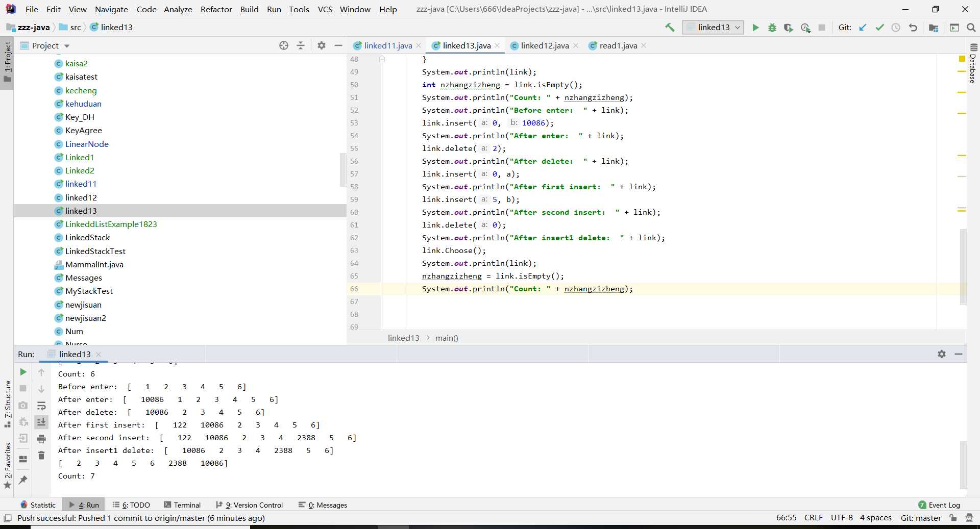This screenshot has width=980, height=529.
Task: Open 9: Version Control tool window
Action: (x=249, y=505)
